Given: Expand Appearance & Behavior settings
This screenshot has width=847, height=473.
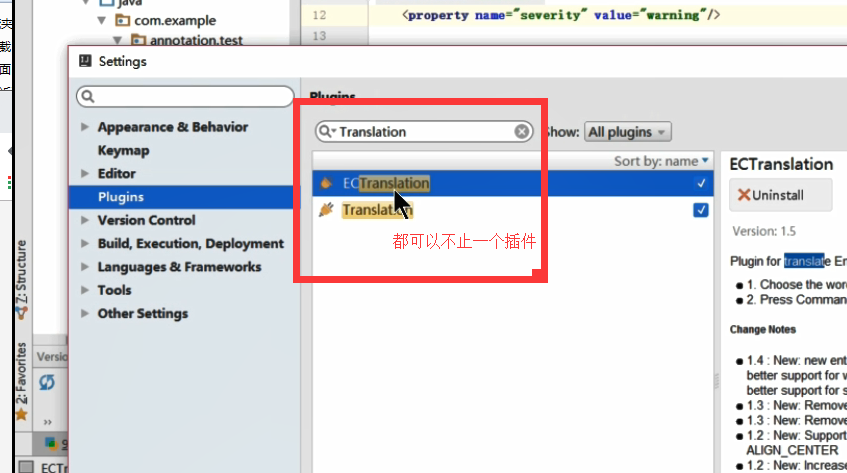Looking at the screenshot, I should (85, 127).
